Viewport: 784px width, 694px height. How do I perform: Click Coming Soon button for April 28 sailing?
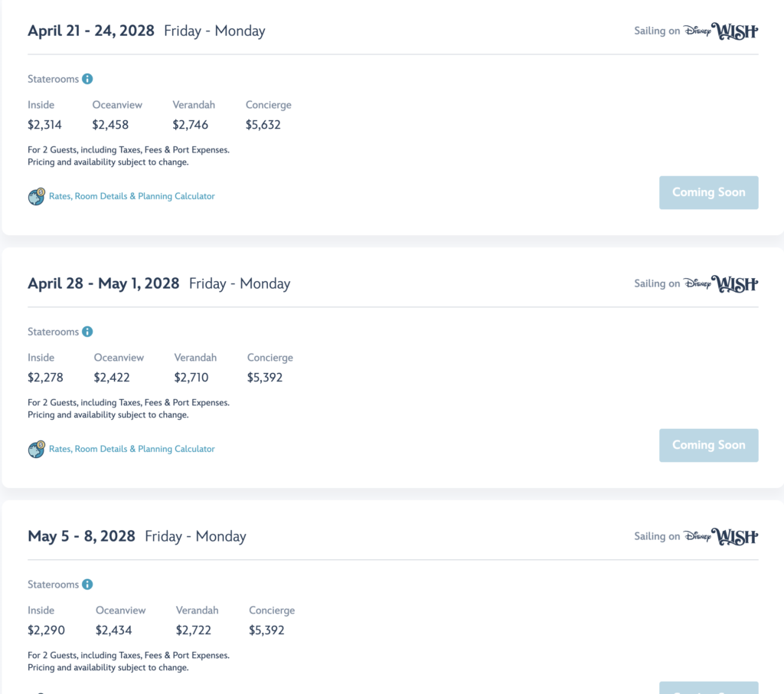point(708,445)
